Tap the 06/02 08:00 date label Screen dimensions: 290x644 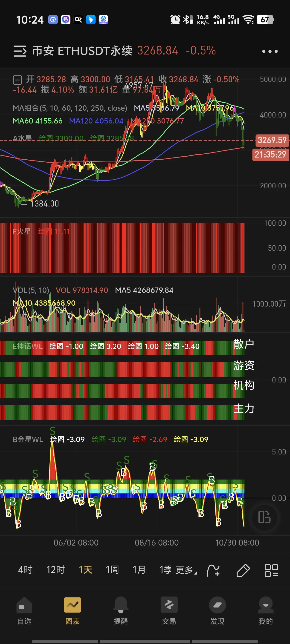(x=76, y=543)
